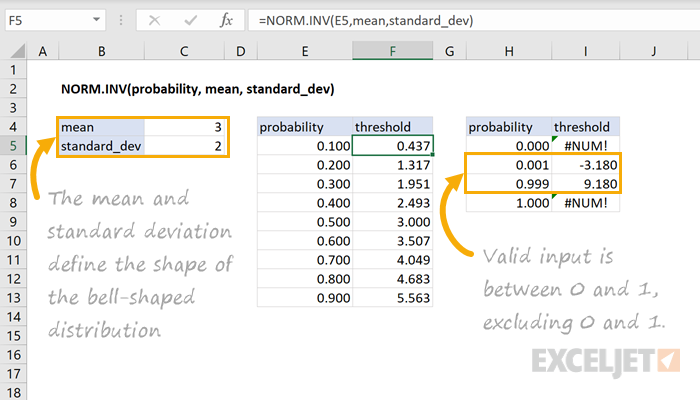This screenshot has height=400, width=700.
Task: Select the probability 0.999 cell
Action: pyautogui.click(x=508, y=184)
